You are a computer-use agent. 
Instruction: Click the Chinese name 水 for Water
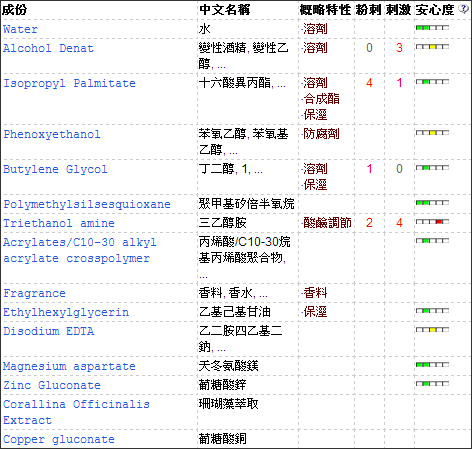click(205, 29)
